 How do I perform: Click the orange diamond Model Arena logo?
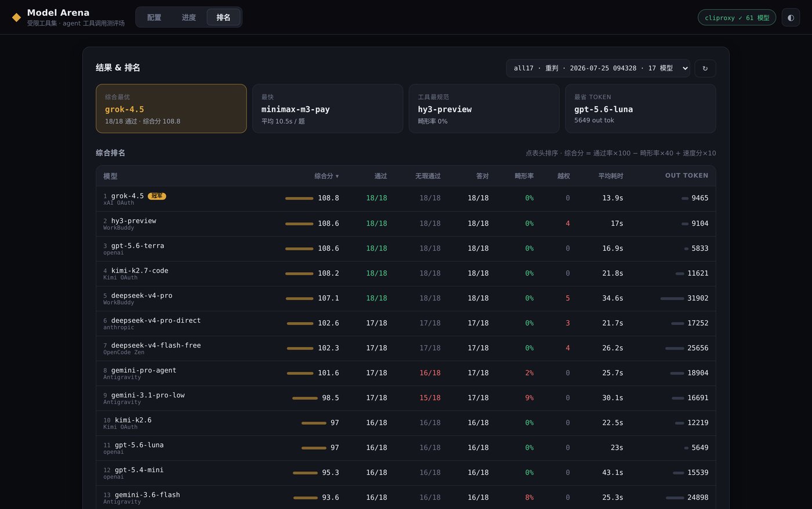[x=16, y=17]
